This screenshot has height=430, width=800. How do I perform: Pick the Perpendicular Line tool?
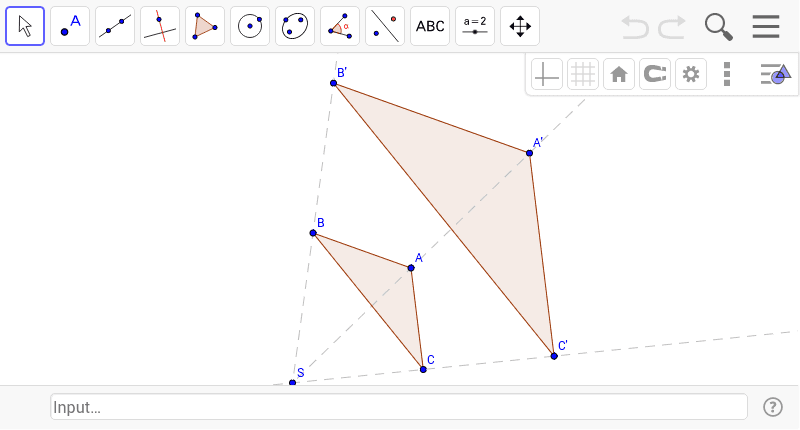click(x=160, y=26)
